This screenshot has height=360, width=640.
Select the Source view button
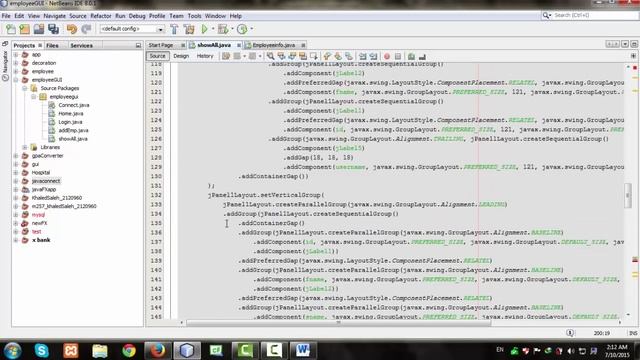click(157, 56)
